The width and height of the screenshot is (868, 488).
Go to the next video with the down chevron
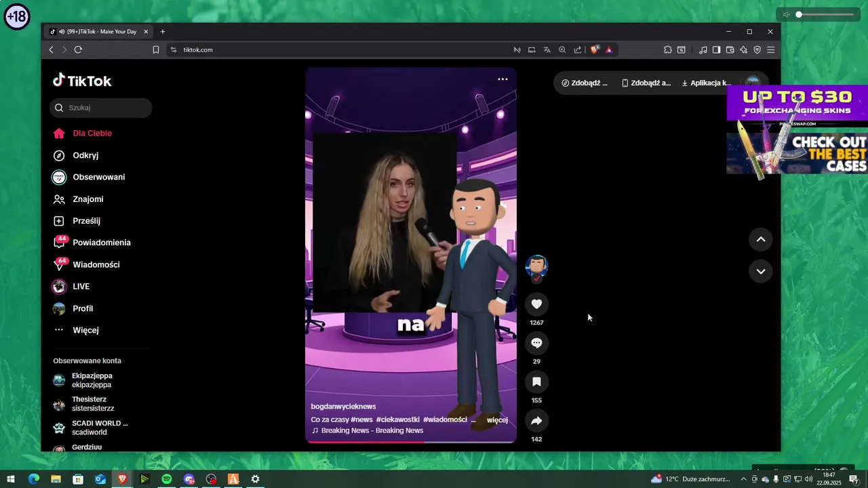point(760,271)
